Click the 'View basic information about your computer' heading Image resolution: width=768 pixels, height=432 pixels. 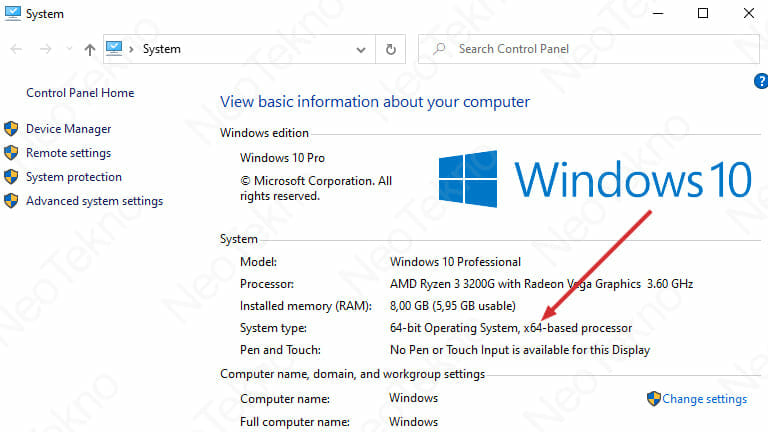(x=375, y=102)
